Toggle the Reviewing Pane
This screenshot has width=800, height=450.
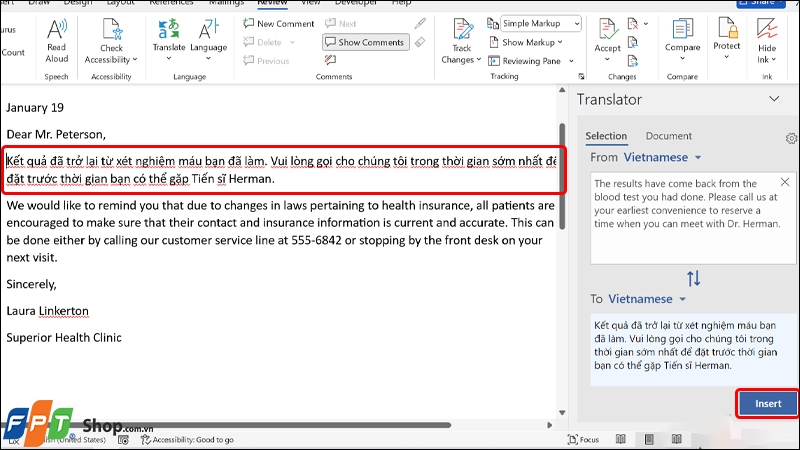point(524,61)
